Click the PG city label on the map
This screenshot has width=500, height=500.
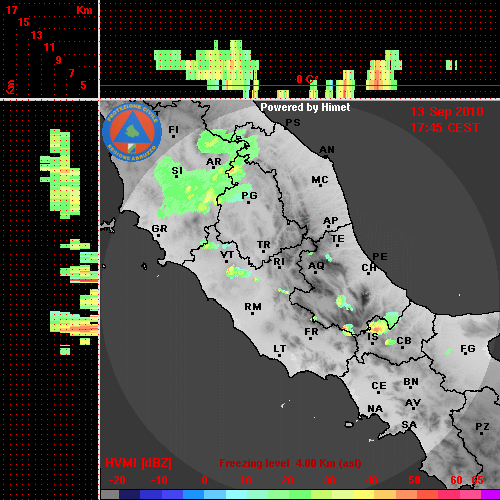249,195
